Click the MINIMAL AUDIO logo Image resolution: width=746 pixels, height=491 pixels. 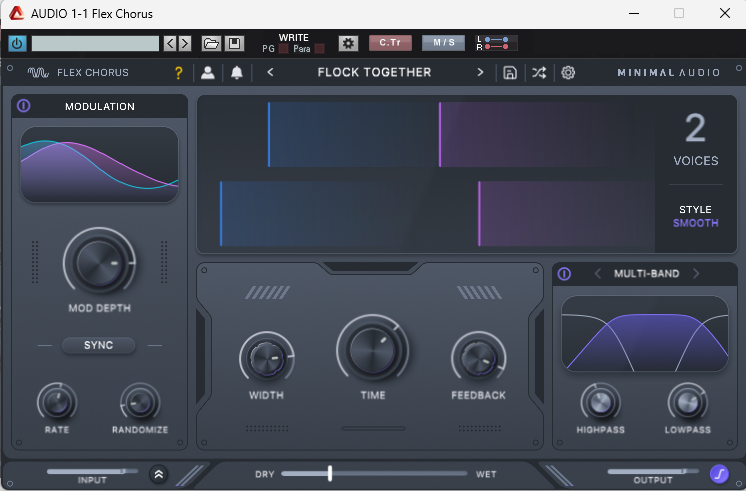point(668,73)
